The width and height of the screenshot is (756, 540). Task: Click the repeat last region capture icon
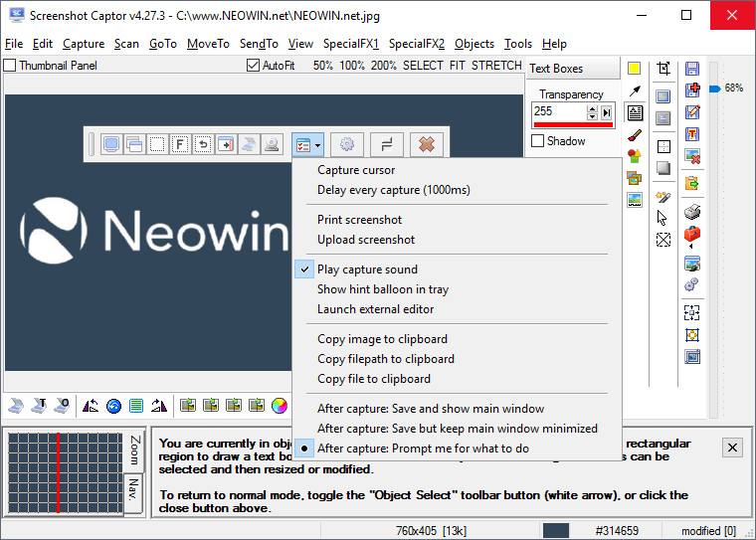pos(203,144)
